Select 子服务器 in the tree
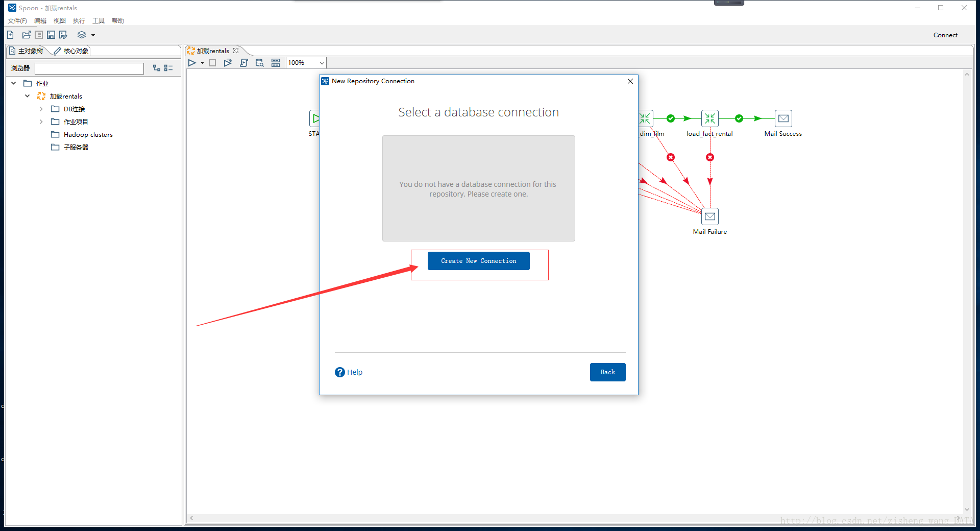The width and height of the screenshot is (980, 531). [x=76, y=147]
